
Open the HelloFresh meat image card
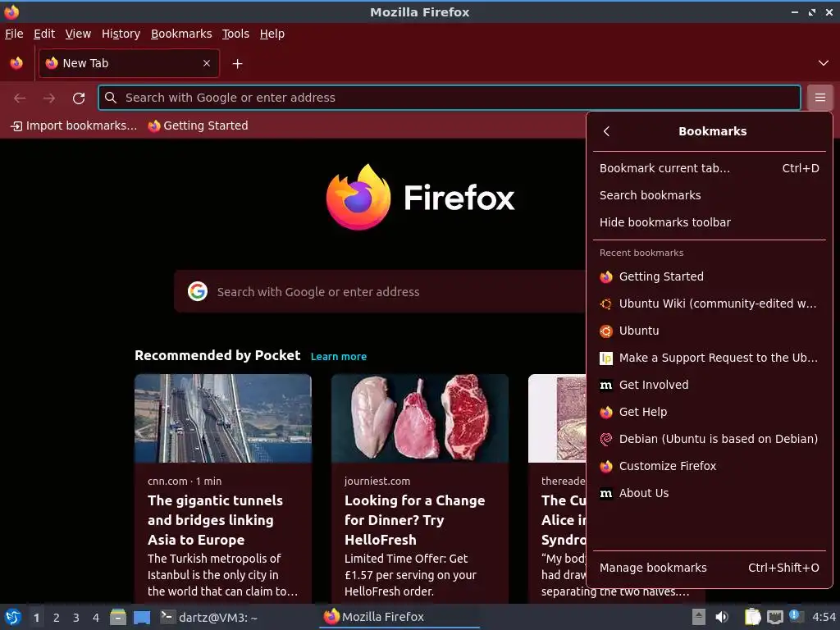click(x=419, y=418)
